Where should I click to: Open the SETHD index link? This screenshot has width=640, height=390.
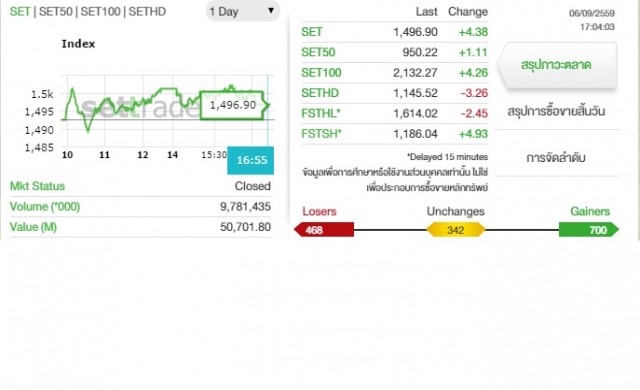320,93
